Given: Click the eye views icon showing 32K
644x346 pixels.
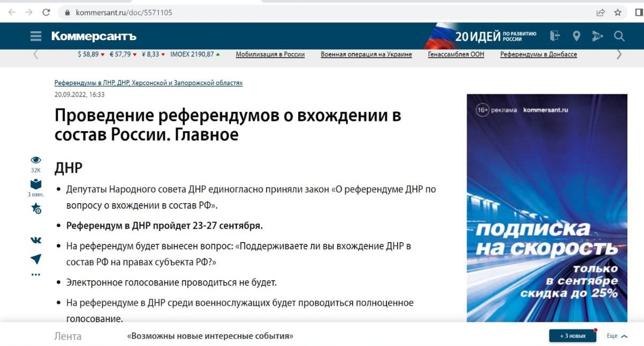Looking at the screenshot, I should [x=36, y=160].
